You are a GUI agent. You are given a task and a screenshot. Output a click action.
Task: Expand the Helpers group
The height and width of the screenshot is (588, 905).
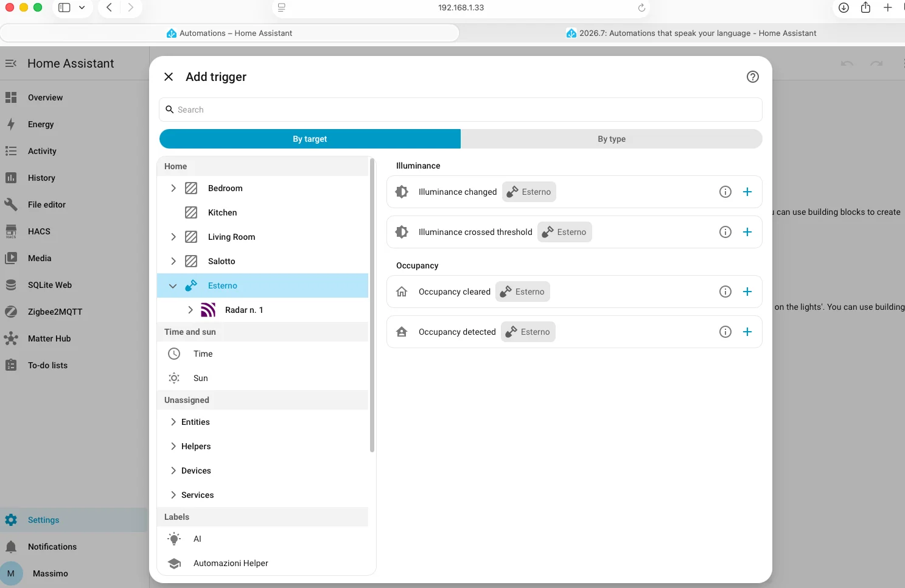coord(173,446)
